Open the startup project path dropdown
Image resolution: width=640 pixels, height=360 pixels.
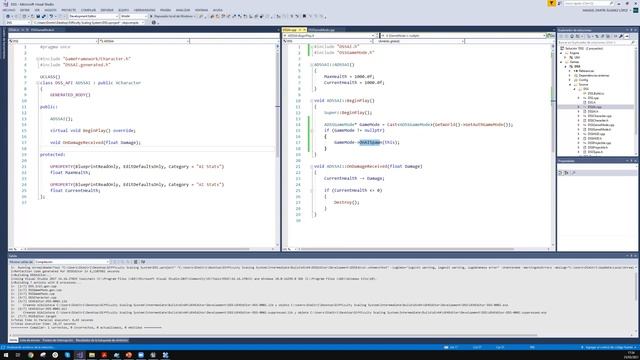88,22
